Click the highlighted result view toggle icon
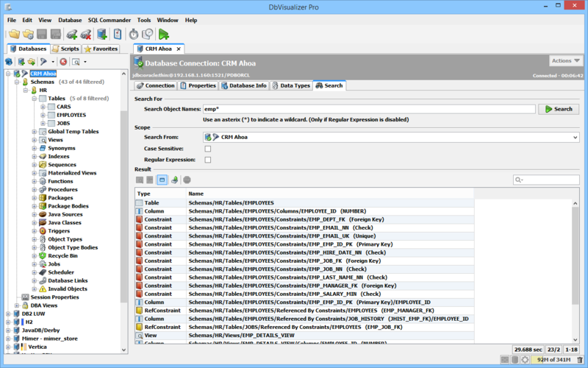Screen dimensions: 588x368 click(x=162, y=180)
